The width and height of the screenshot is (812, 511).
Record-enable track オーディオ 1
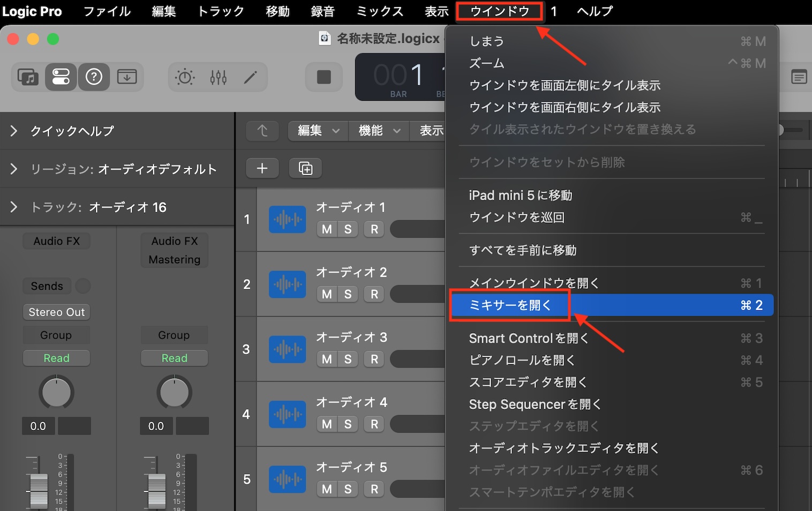[x=374, y=229]
